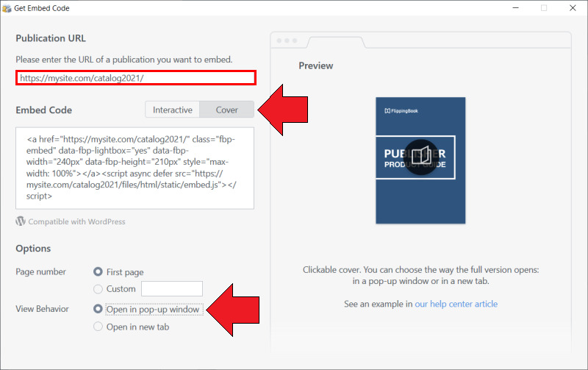Click the publication cover thumbnail
The height and width of the screenshot is (370, 588).
[x=420, y=160]
